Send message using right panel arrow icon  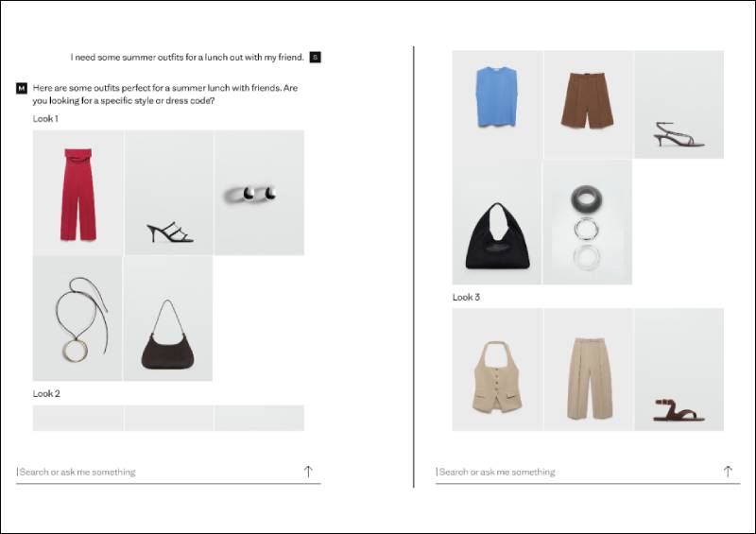click(x=728, y=472)
